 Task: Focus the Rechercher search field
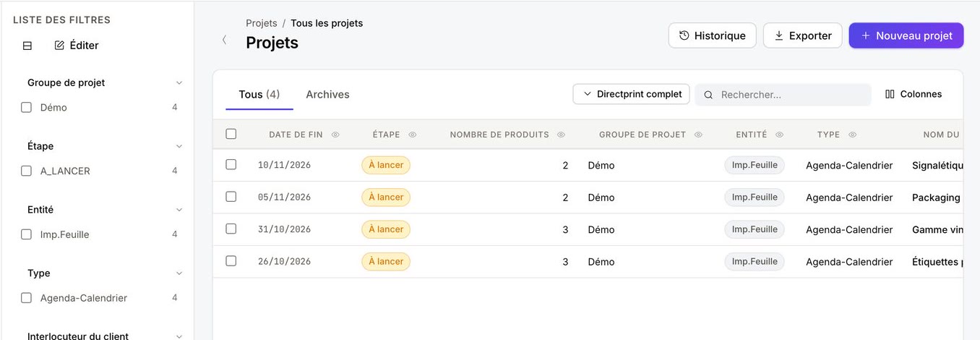pos(783,95)
